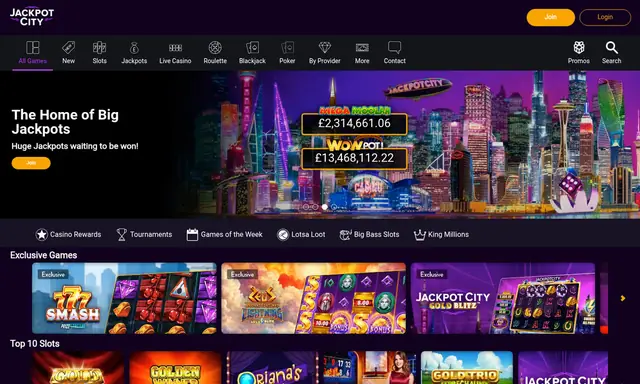The height and width of the screenshot is (384, 640).
Task: Open the first Gold slot thumbnail
Action: pyautogui.click(x=78, y=368)
